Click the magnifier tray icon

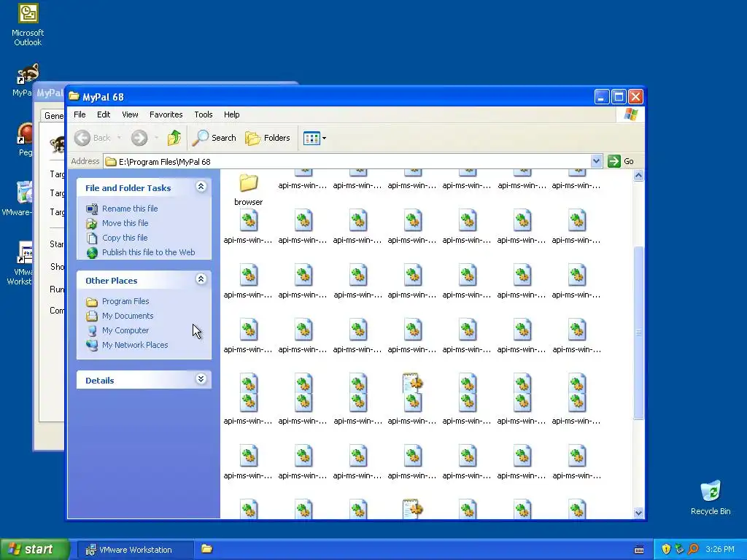693,550
